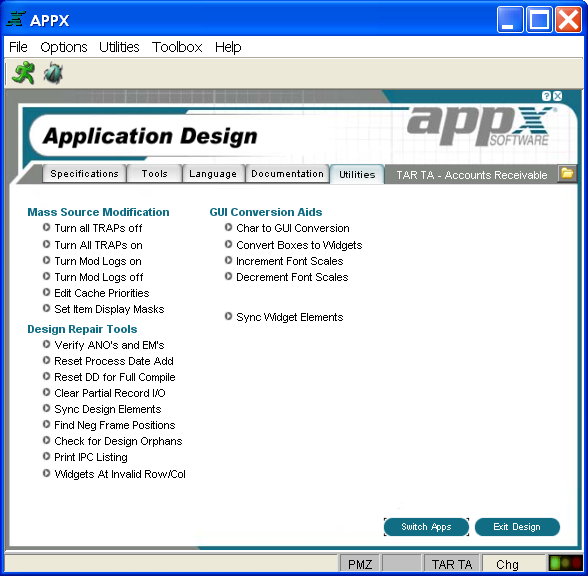Click bullet icon beside Turn all TRAPs off
Image resolution: width=588 pixels, height=576 pixels.
(46, 227)
